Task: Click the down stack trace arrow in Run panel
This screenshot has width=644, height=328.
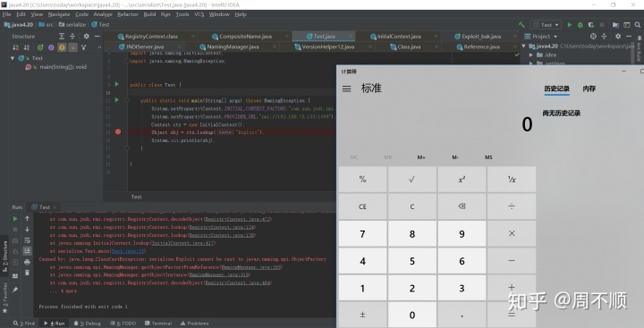Action: click(x=27, y=229)
